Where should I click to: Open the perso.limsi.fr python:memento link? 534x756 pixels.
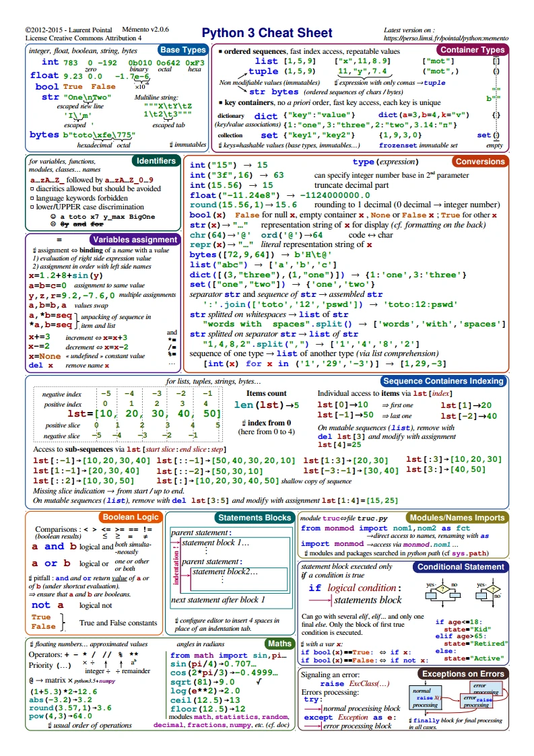click(436, 39)
